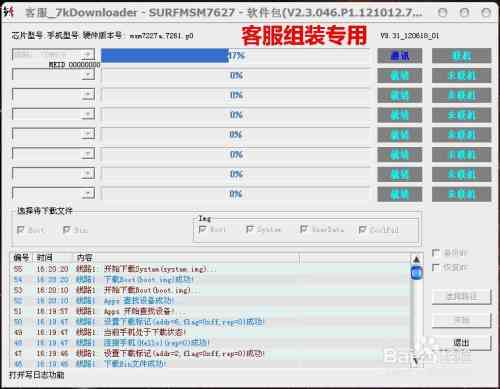Select log row 51 Apps 开始查找设备
This screenshot has width=500, height=389.
coord(211,311)
